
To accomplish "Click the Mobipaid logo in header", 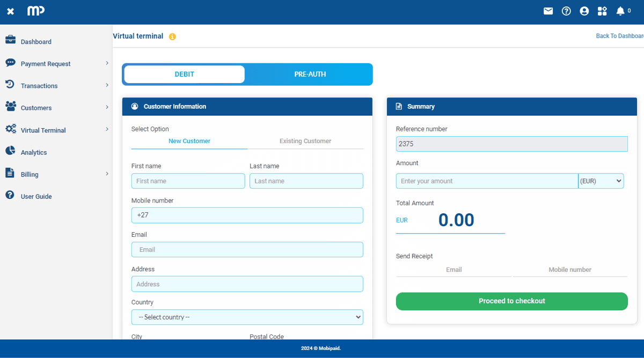I will [x=36, y=11].
